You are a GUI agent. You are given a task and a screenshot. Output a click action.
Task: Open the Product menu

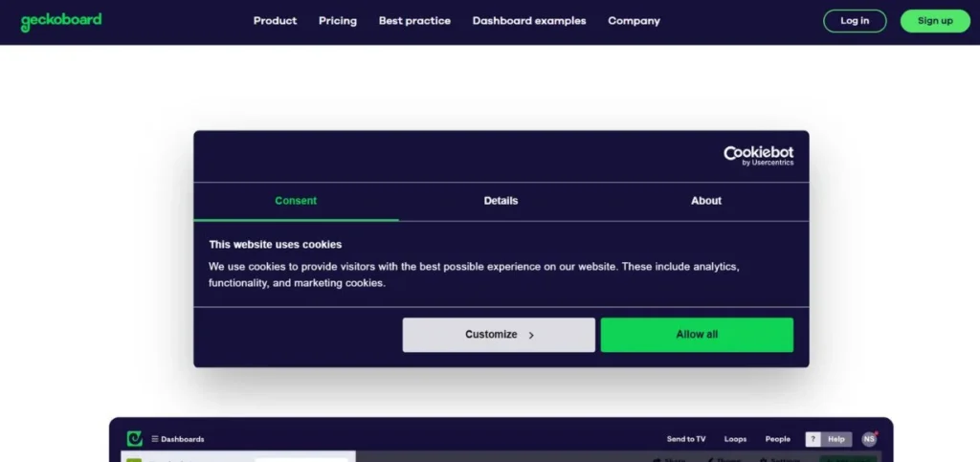pyautogui.click(x=275, y=21)
